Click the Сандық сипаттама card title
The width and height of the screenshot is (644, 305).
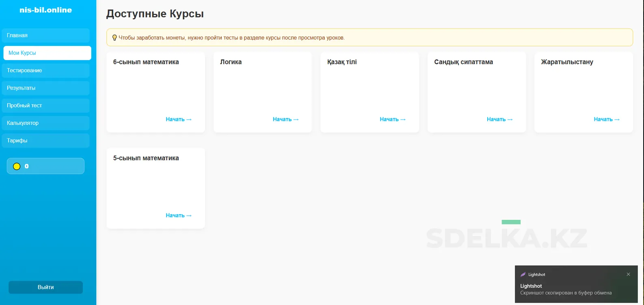pyautogui.click(x=463, y=62)
